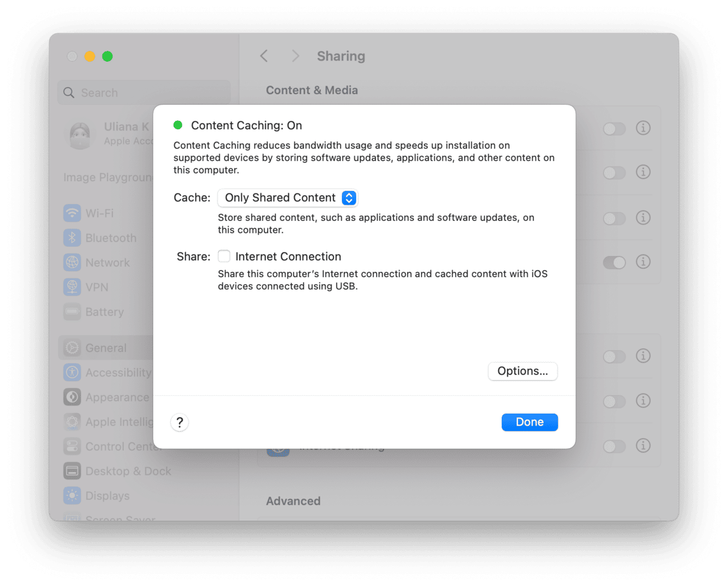728x586 pixels.
Task: Go back with the left chevron
Action: (x=264, y=56)
